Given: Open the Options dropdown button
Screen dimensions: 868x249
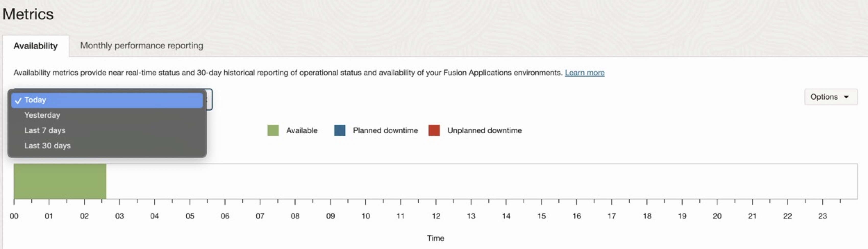Looking at the screenshot, I should 830,97.
